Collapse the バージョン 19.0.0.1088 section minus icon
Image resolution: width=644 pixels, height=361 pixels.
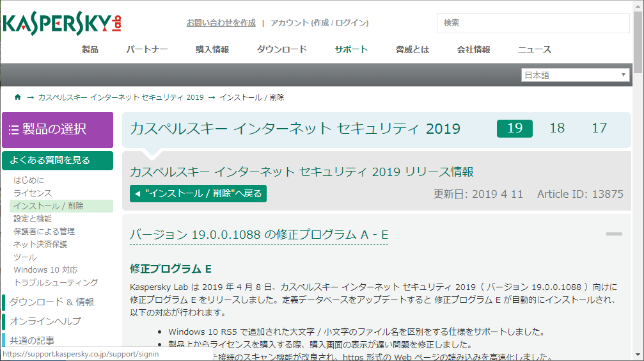pyautogui.click(x=613, y=234)
